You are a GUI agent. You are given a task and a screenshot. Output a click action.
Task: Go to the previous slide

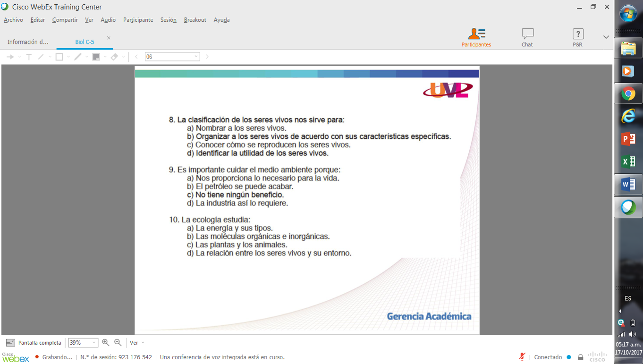[136, 57]
